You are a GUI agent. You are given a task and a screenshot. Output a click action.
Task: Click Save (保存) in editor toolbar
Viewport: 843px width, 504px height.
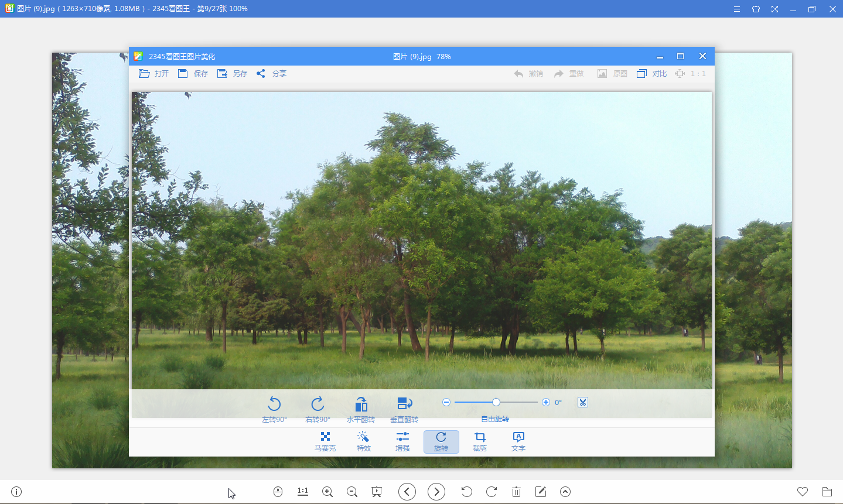tap(193, 74)
